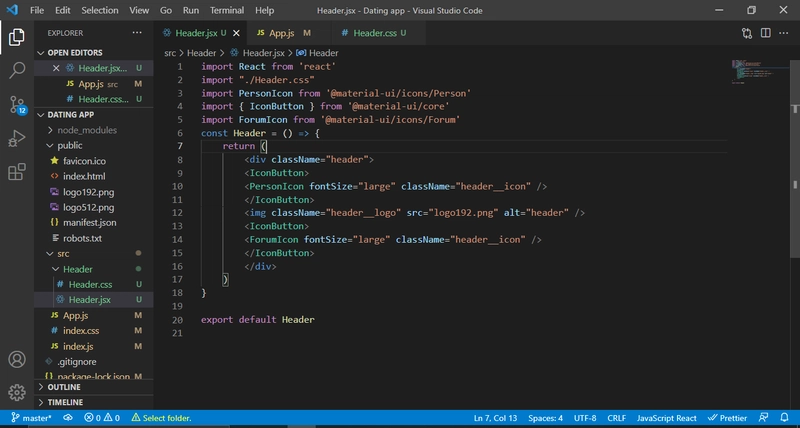Screen dimensions: 800x428
Task: Open logo192.png in the file tree
Action: [x=94, y=192]
